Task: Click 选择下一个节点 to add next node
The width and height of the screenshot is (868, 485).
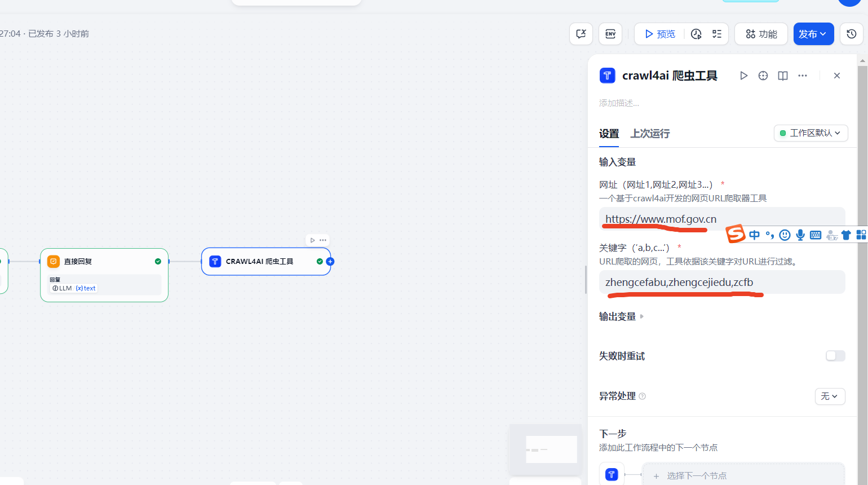Action: pos(743,475)
